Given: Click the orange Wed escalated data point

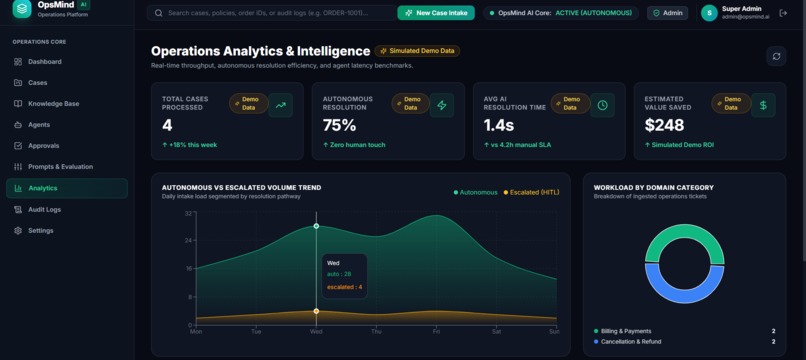Looking at the screenshot, I should click(316, 311).
